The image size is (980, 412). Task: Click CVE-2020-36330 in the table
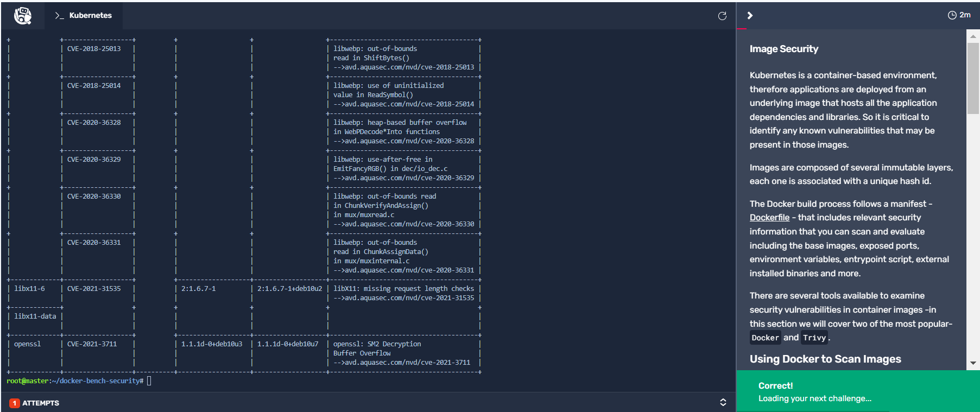(x=94, y=197)
